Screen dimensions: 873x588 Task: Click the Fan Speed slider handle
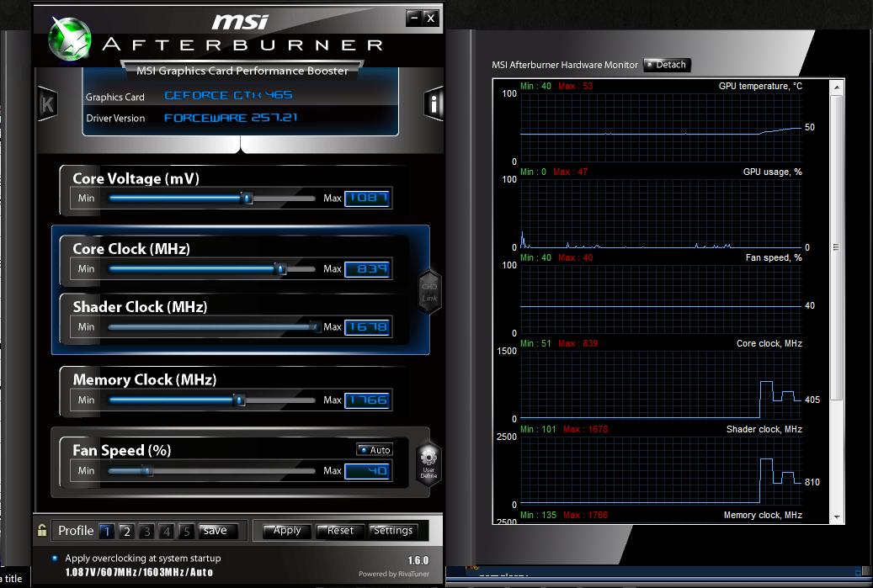[x=147, y=470]
